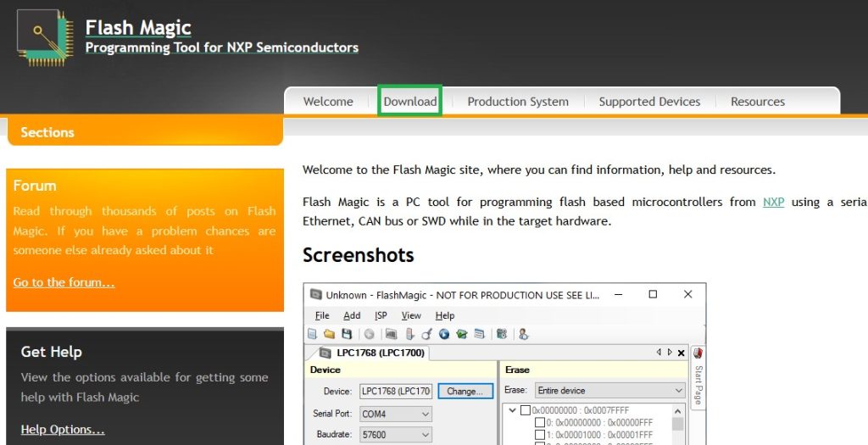Open the Download tab

410,102
